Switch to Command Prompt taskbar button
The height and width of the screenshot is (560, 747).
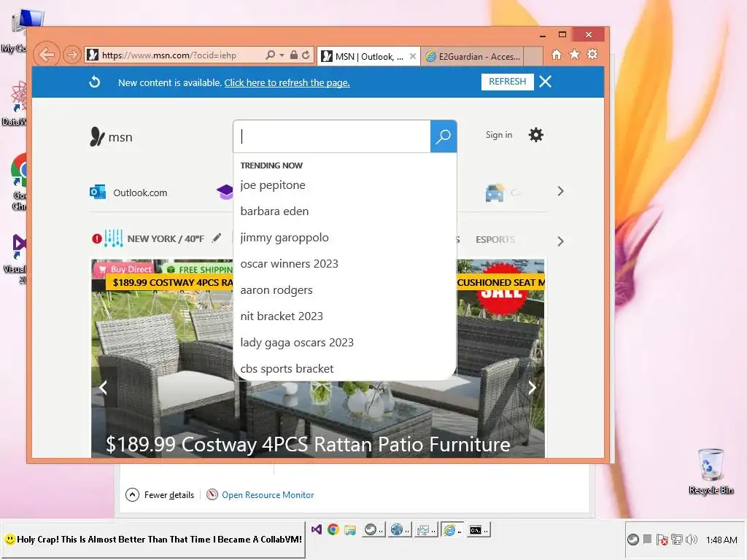tap(477, 529)
